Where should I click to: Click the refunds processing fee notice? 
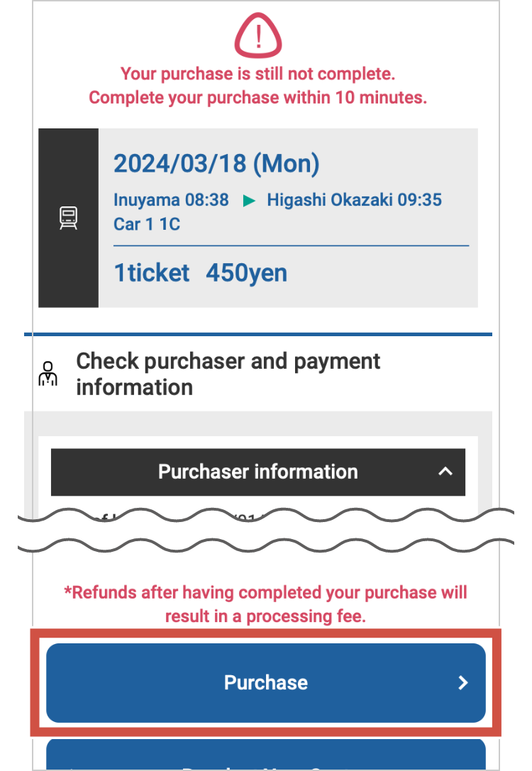pyautogui.click(x=265, y=604)
